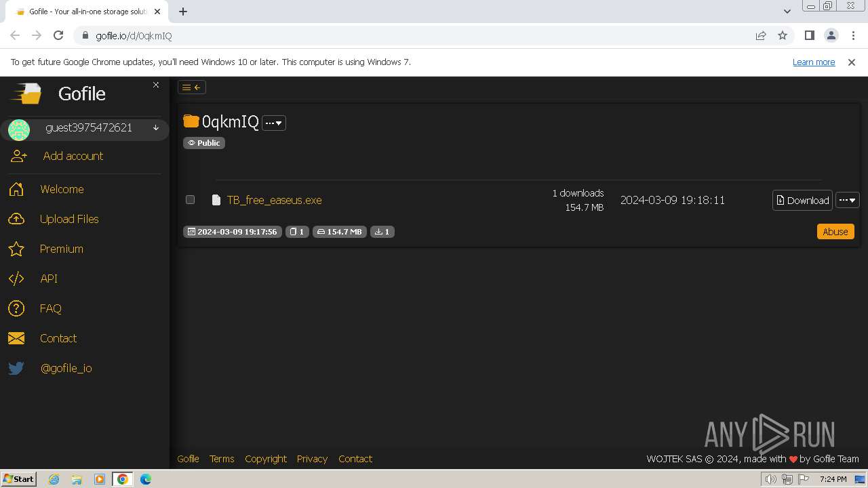Select the Gofile browser tab

[87, 12]
